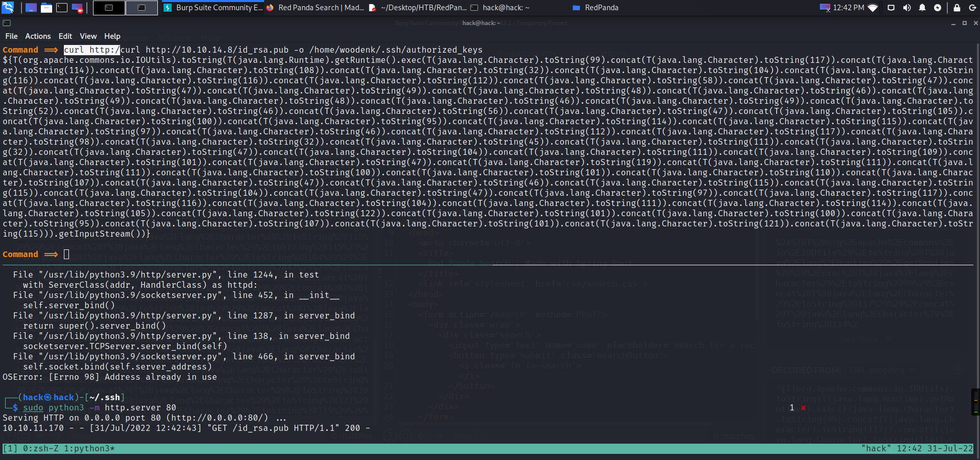Click the screen display tray icon

pos(891,8)
